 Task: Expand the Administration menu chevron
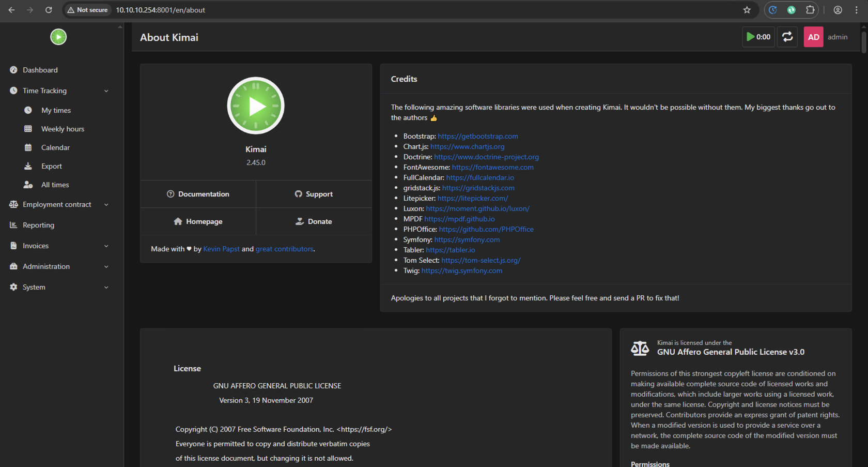[x=106, y=267]
